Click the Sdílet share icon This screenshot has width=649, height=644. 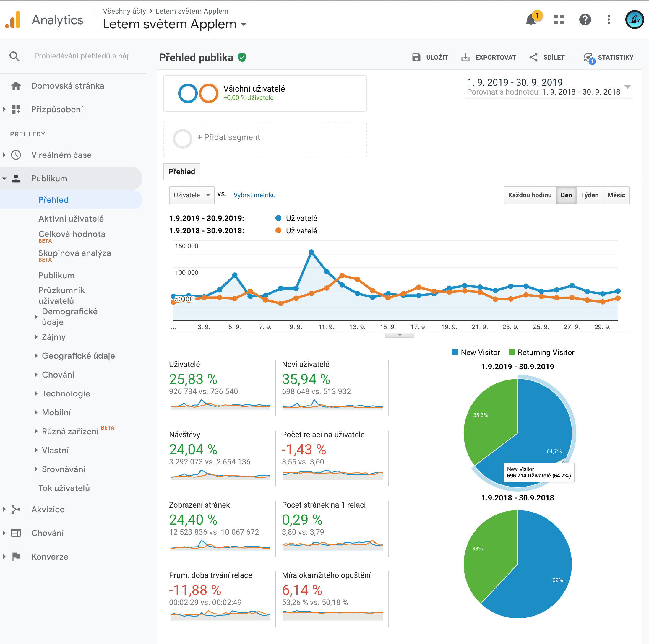coord(533,57)
